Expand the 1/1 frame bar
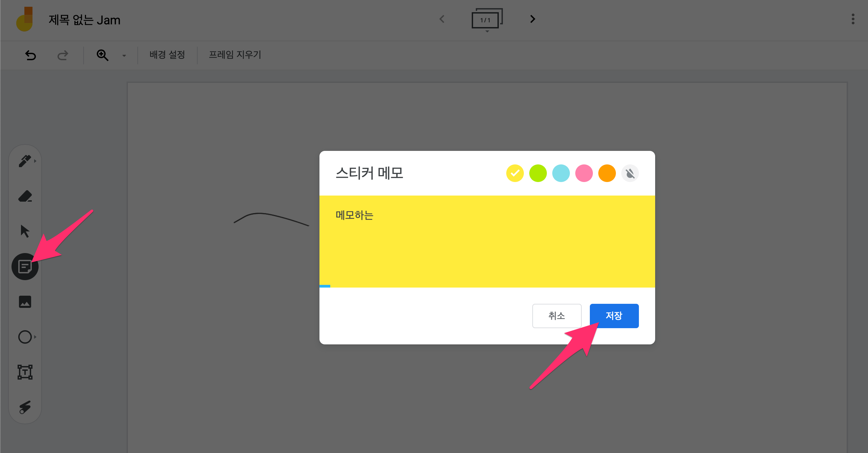This screenshot has width=868, height=453. 487,20
